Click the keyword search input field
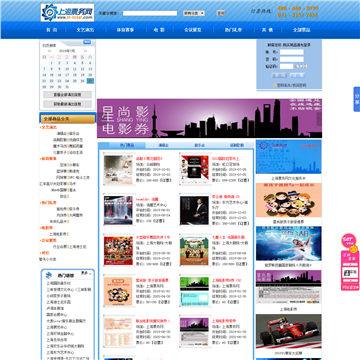Viewport: 360px width, 360px height. [x=150, y=13]
